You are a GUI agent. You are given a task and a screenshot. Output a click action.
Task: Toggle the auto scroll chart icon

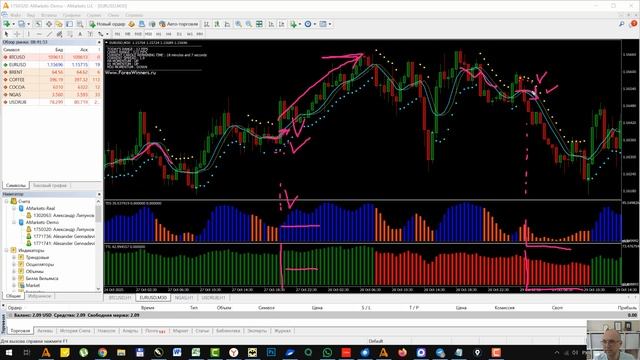271,24
